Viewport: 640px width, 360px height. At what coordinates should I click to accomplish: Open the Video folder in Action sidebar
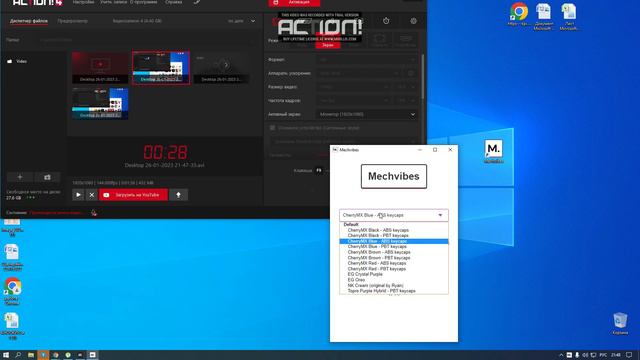click(x=18, y=61)
